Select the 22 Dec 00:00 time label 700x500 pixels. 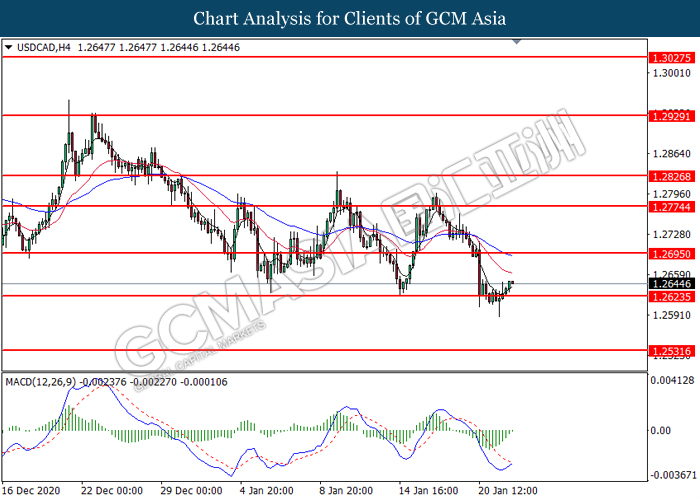click(x=112, y=491)
